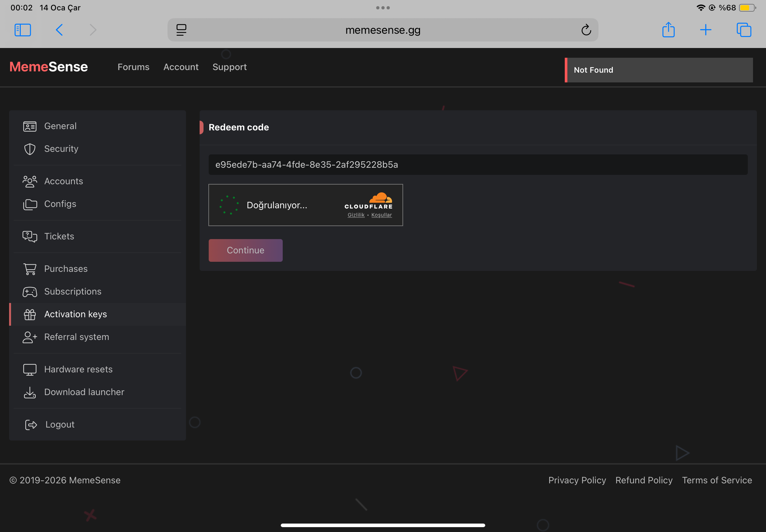View Purchases from the sidebar
Image resolution: width=766 pixels, height=532 pixels.
(97, 269)
